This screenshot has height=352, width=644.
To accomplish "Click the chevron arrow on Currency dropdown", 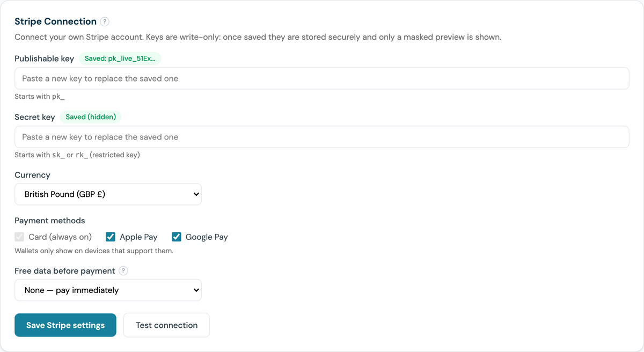I will (196, 194).
